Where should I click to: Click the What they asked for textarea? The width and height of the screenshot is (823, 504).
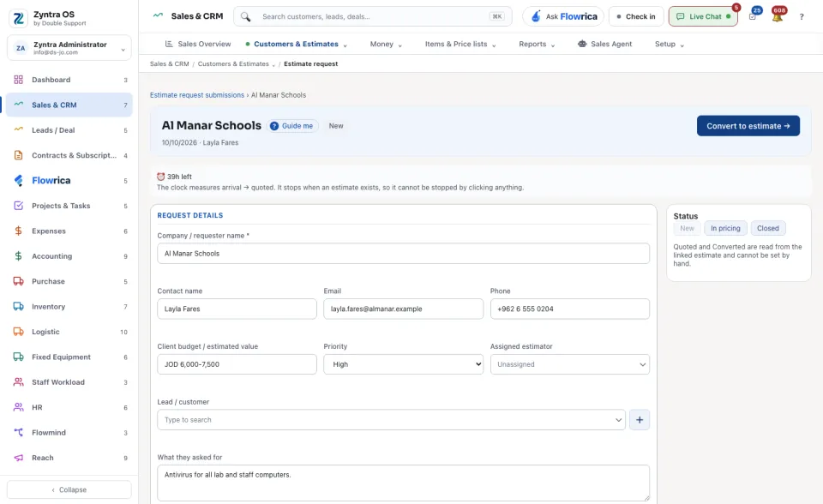click(x=403, y=483)
